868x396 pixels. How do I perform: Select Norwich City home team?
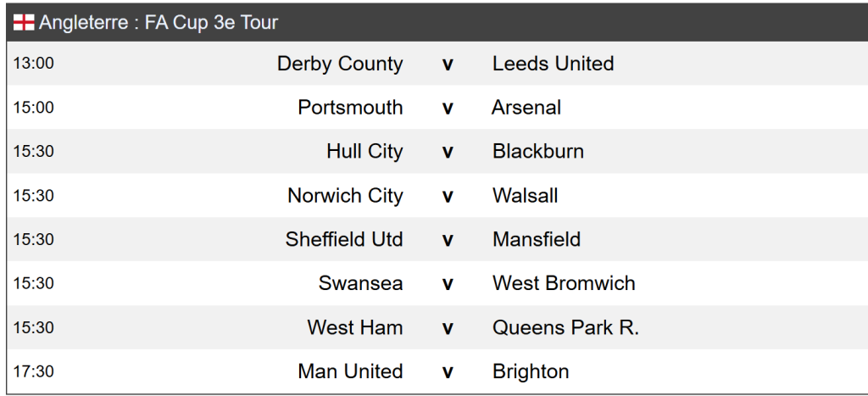click(345, 196)
